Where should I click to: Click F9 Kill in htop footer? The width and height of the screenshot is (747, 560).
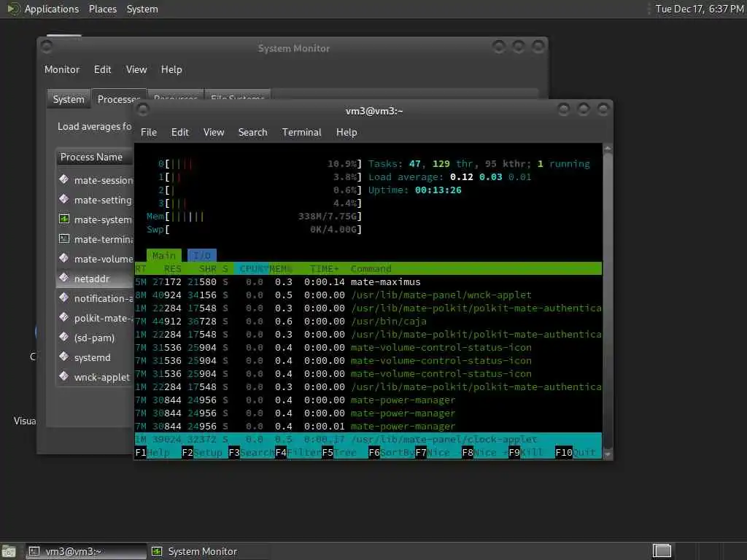[x=526, y=452]
